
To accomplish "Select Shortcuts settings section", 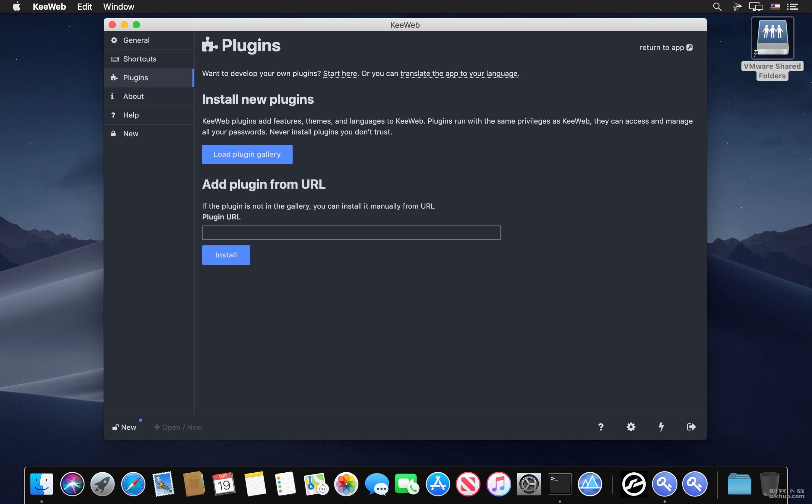I will [x=149, y=59].
